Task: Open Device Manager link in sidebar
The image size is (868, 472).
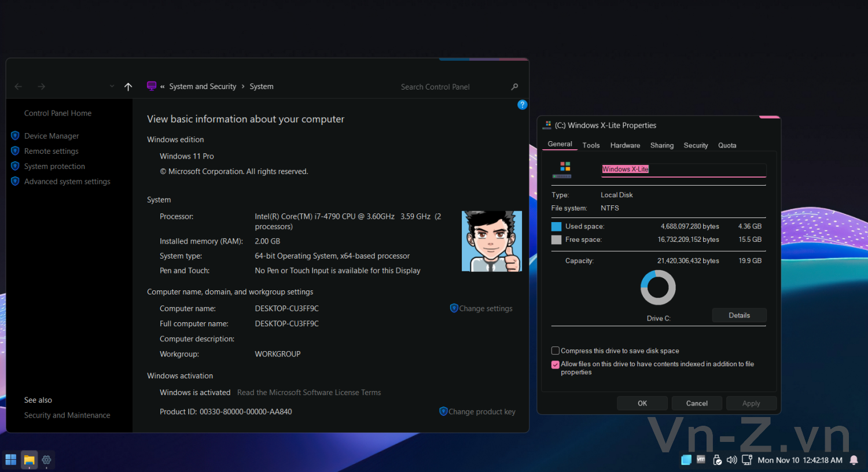Action: click(x=52, y=136)
